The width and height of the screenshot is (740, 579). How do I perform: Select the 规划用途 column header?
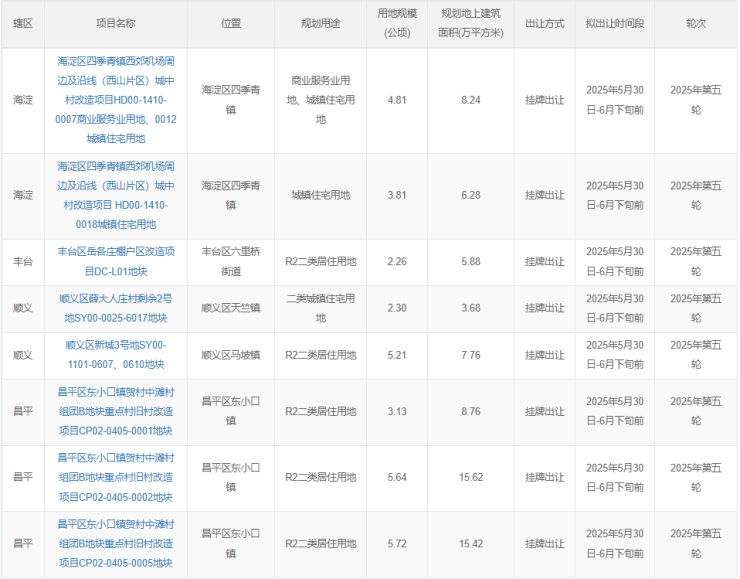pos(321,22)
